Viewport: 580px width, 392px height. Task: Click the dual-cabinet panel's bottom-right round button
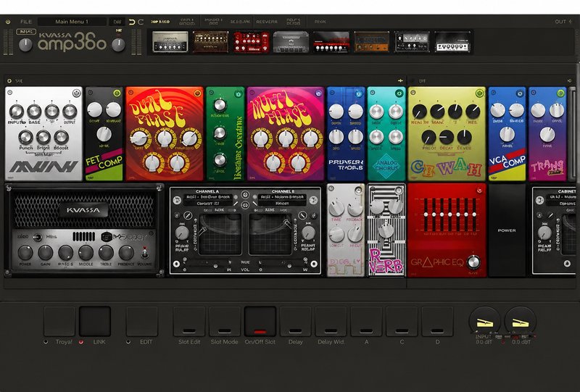click(x=314, y=264)
